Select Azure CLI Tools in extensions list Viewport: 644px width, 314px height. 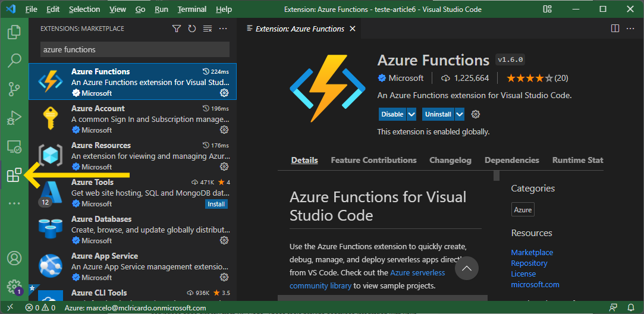(133, 293)
